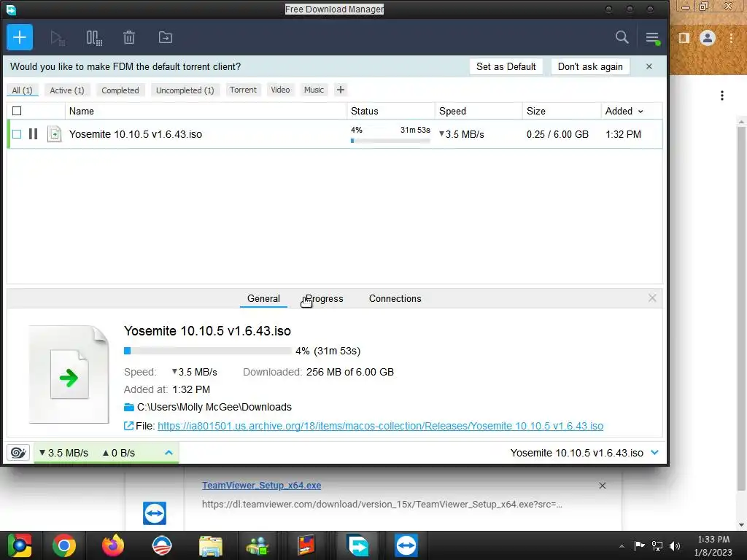Viewport: 747px width, 560px height.
Task: Open download folder via blue folder icon
Action: pos(128,407)
